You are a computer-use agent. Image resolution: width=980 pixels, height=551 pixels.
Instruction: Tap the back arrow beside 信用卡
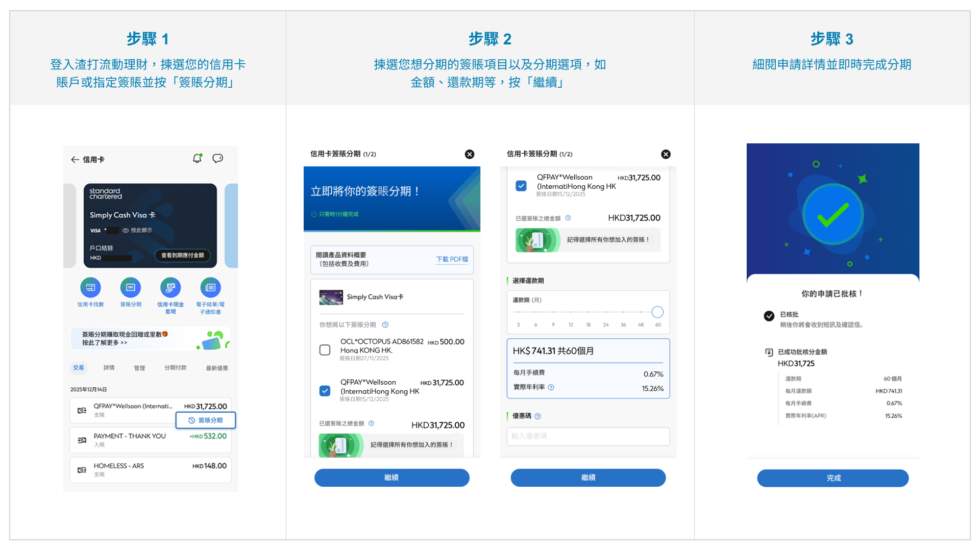click(75, 159)
